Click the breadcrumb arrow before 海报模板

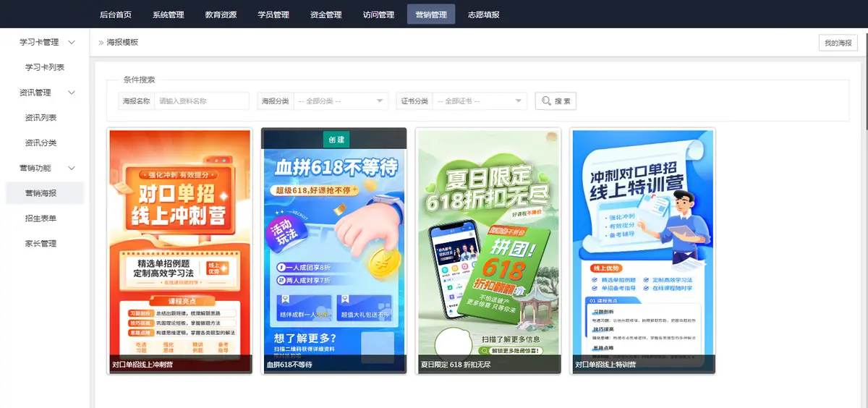pyautogui.click(x=101, y=43)
